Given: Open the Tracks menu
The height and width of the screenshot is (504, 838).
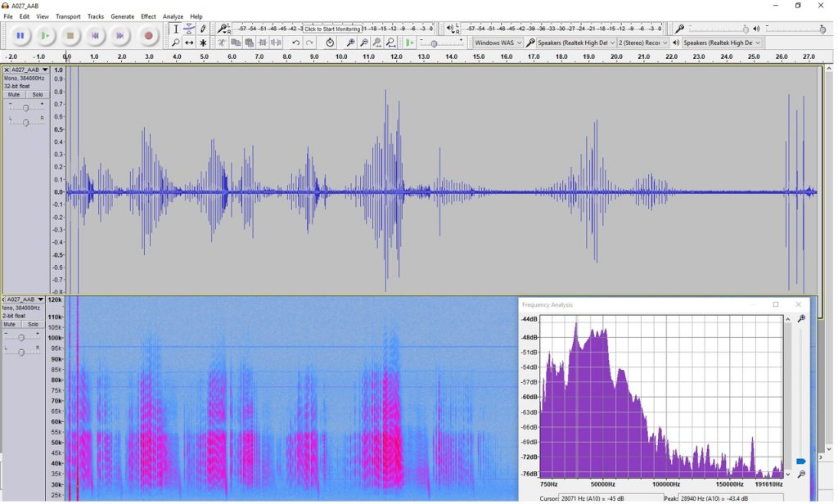Looking at the screenshot, I should pyautogui.click(x=96, y=16).
